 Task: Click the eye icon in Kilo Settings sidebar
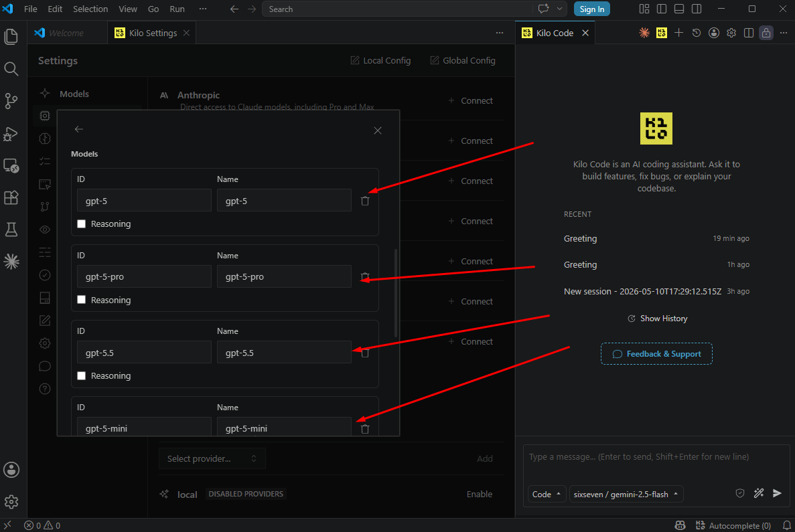(45, 230)
